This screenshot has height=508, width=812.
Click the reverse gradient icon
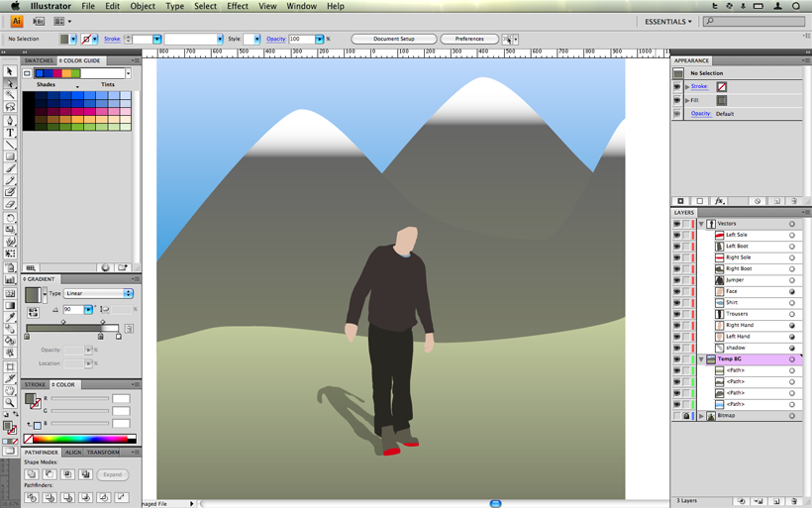(x=33, y=312)
